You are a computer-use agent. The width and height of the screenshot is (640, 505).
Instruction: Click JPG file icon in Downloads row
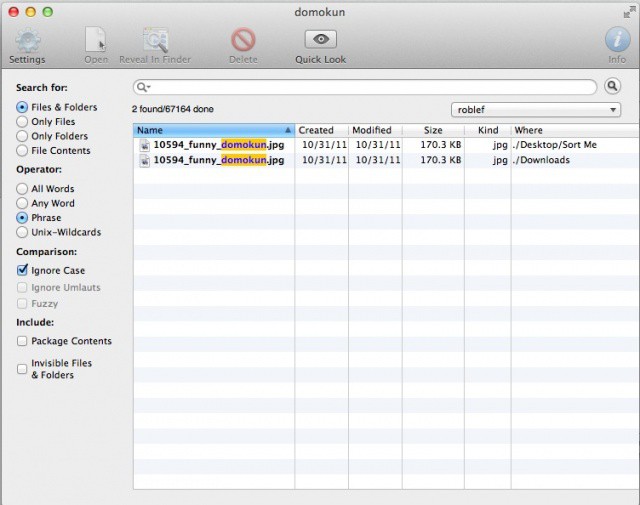(145, 160)
